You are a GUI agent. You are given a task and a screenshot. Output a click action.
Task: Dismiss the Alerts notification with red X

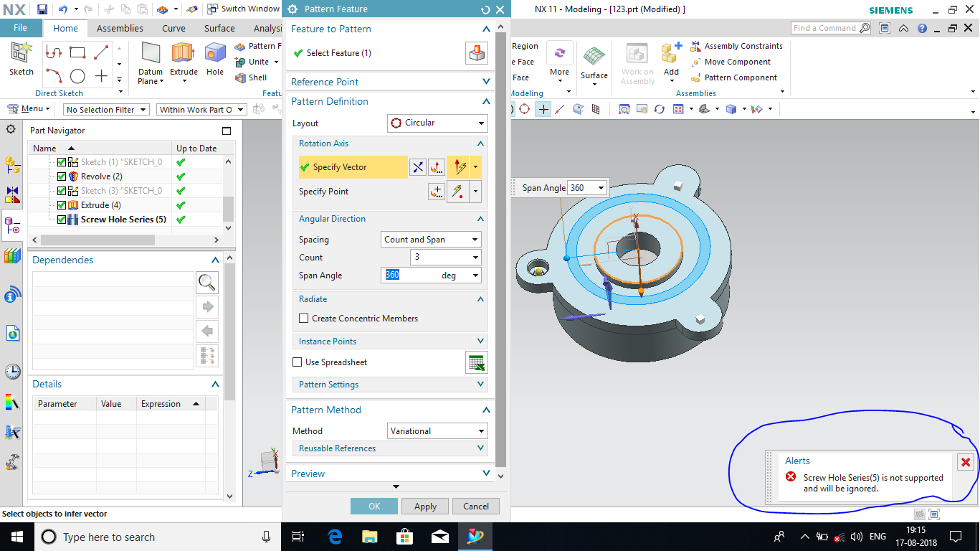(x=965, y=463)
